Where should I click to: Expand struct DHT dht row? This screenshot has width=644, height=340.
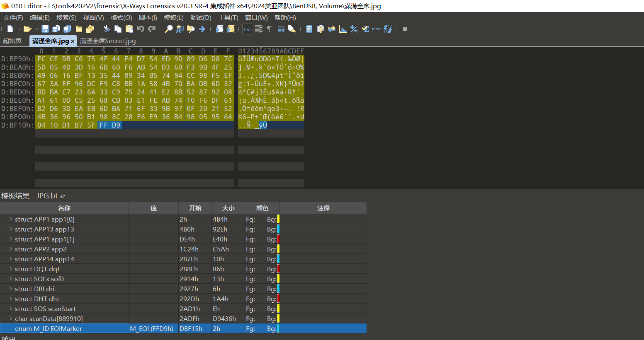point(10,299)
